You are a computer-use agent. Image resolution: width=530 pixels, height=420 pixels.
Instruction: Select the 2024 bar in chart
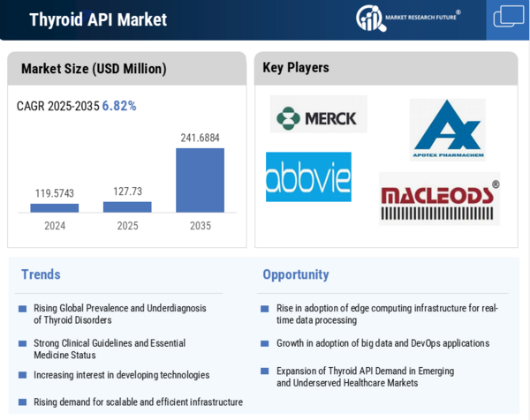55,208
